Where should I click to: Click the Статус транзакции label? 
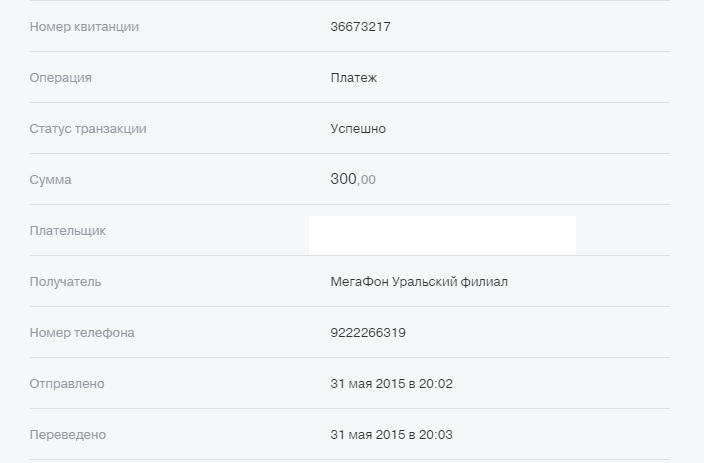pyautogui.click(x=88, y=129)
